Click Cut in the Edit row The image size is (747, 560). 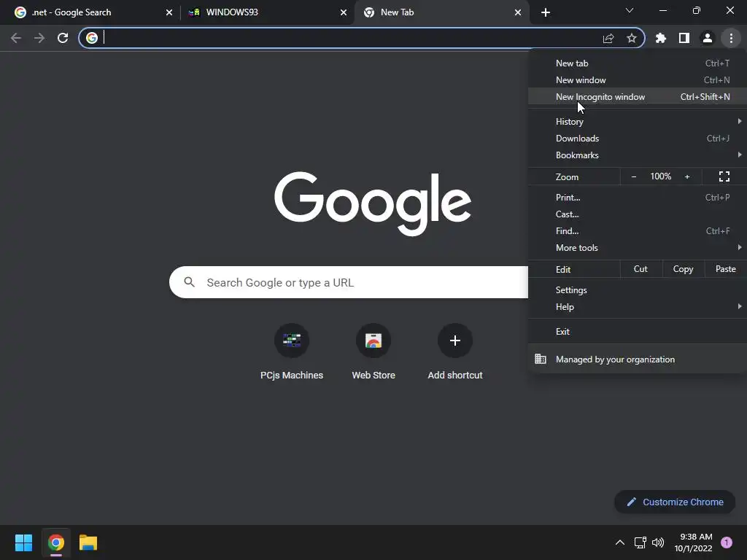pos(640,269)
